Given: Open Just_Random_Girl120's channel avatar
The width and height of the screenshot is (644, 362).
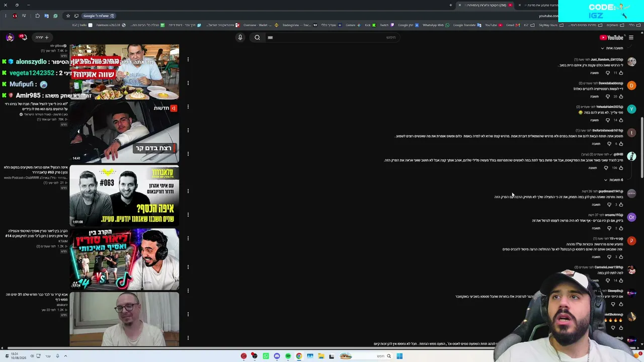Looking at the screenshot, I should point(631,62).
